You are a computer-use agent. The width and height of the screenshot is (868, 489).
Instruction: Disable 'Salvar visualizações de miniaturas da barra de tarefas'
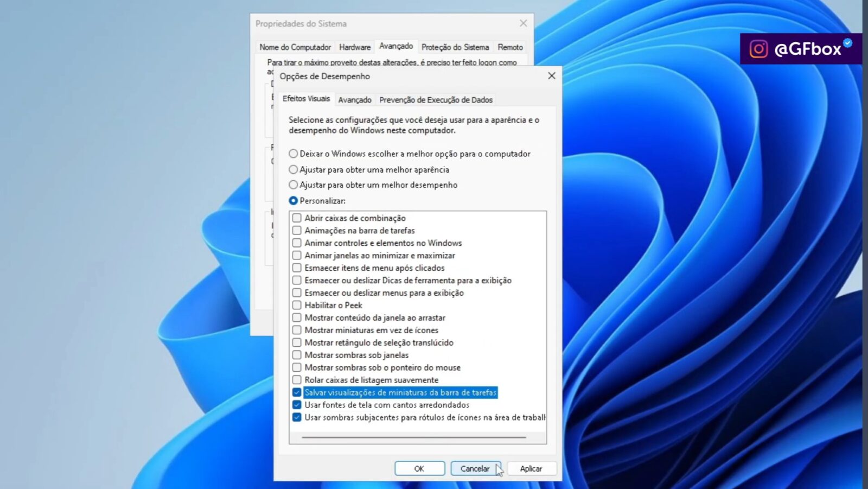point(297,392)
